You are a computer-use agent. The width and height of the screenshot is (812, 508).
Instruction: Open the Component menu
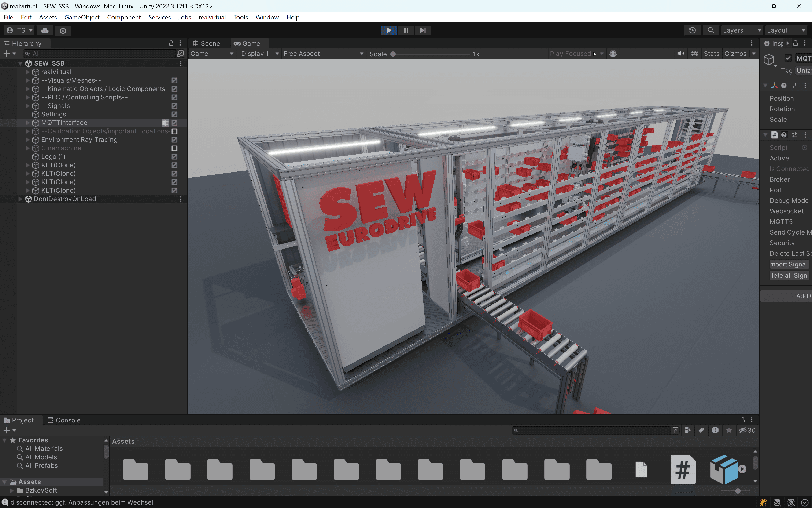click(x=124, y=17)
